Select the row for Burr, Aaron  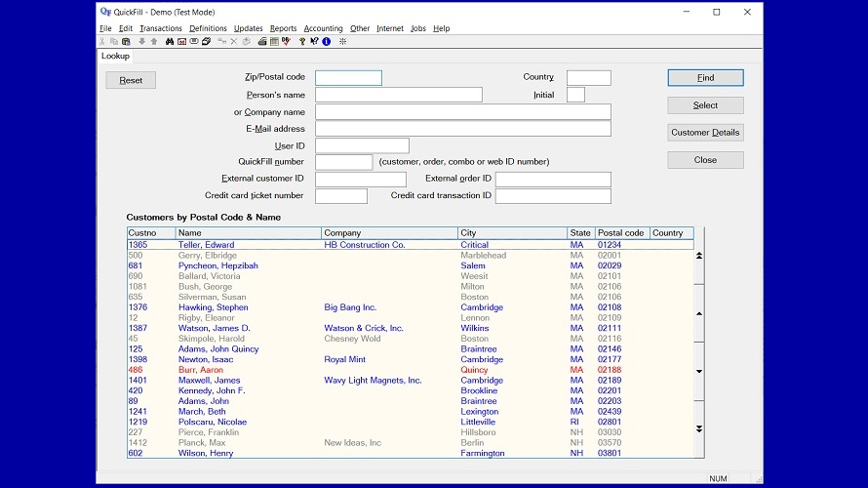pyautogui.click(x=411, y=370)
